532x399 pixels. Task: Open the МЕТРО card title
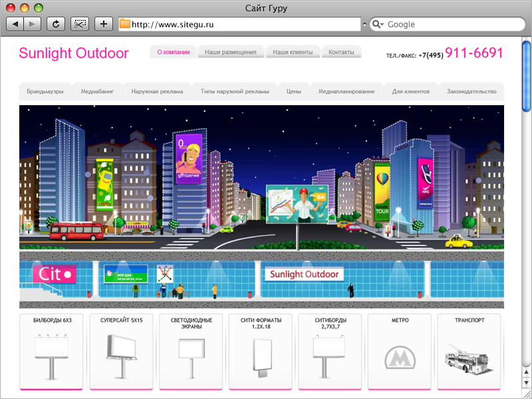pyautogui.click(x=400, y=320)
